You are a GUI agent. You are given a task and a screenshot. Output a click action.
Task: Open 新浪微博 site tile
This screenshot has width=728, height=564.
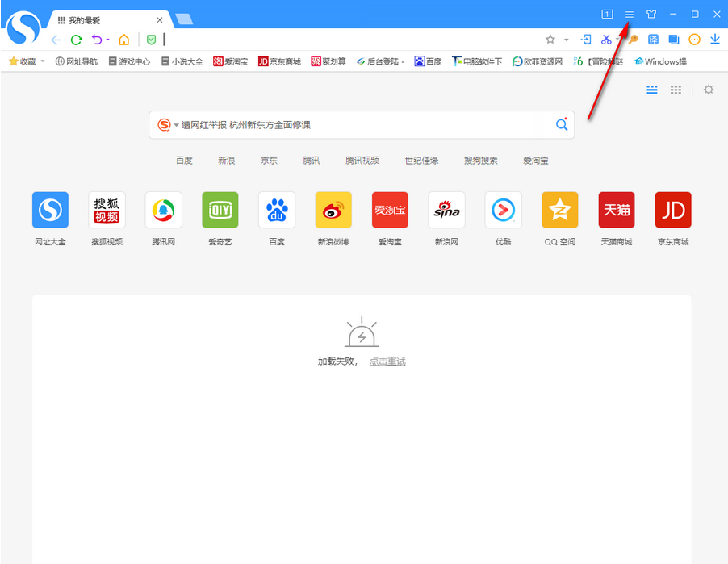(333, 210)
